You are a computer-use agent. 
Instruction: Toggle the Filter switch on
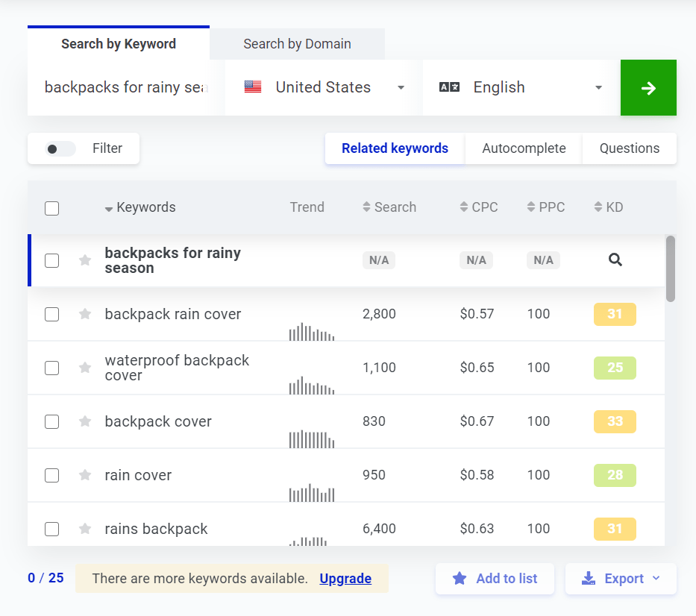[60, 149]
